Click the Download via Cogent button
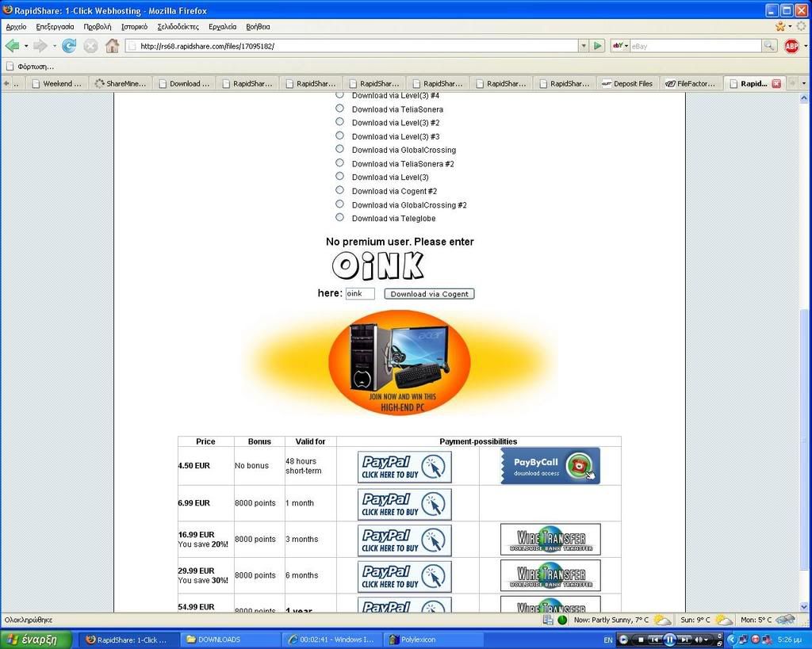Viewport: 812px width, 649px height. [429, 294]
